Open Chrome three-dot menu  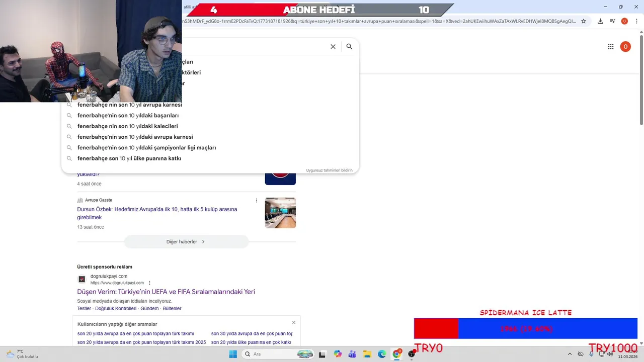(636, 21)
